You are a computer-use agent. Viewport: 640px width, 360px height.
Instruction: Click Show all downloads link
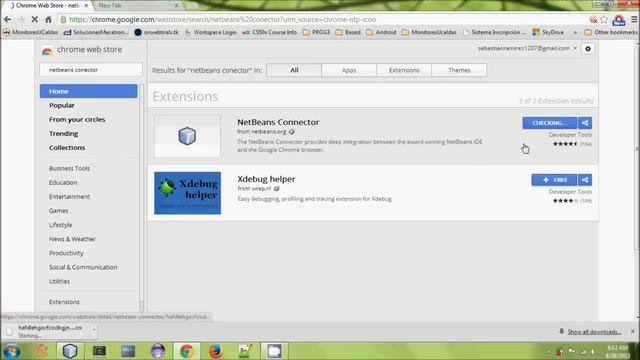[x=594, y=332]
